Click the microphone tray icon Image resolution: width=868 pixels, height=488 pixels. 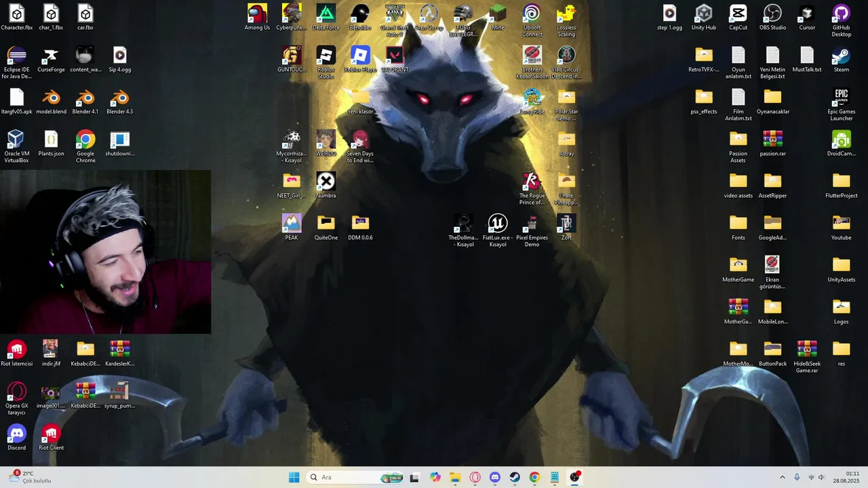pos(797,477)
